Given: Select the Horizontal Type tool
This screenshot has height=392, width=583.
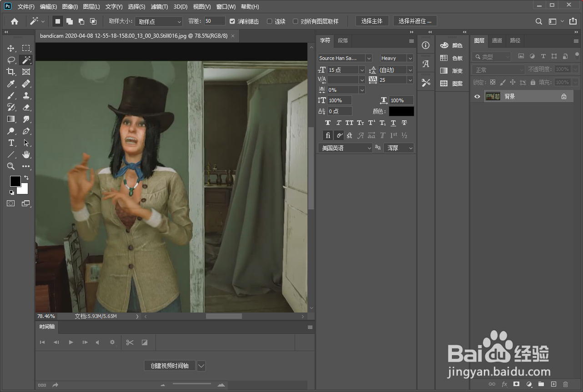Looking at the screenshot, I should (x=11, y=143).
